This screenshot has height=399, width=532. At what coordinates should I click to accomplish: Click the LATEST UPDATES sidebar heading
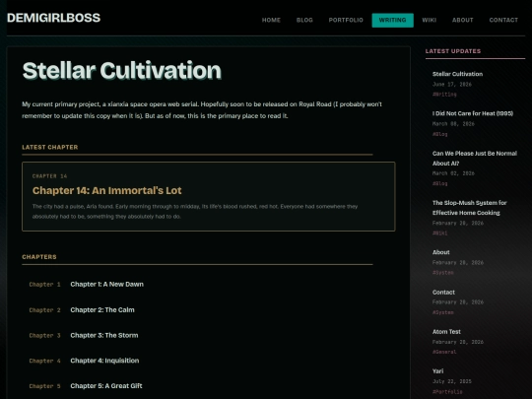[x=453, y=51]
